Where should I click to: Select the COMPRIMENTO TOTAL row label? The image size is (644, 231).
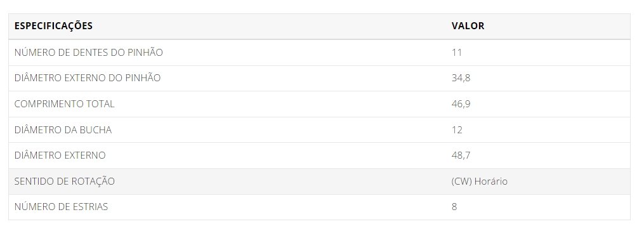click(x=65, y=104)
